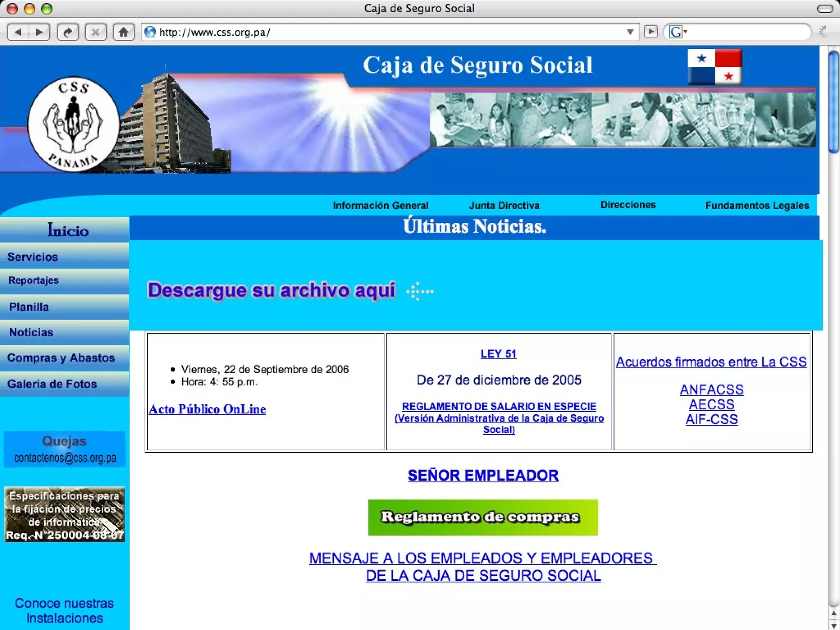Open Conoce nuestras Instalaciones link
Viewport: 840px width, 630px height.
(64, 611)
